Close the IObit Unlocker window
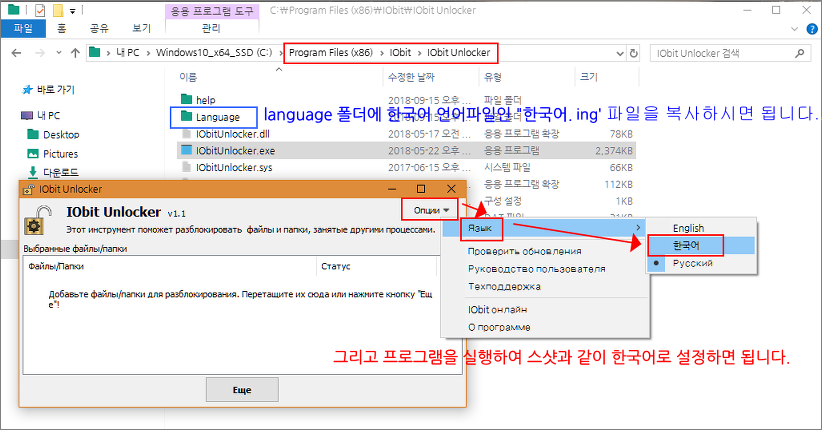Viewport: 822px width, 430px height. [451, 189]
